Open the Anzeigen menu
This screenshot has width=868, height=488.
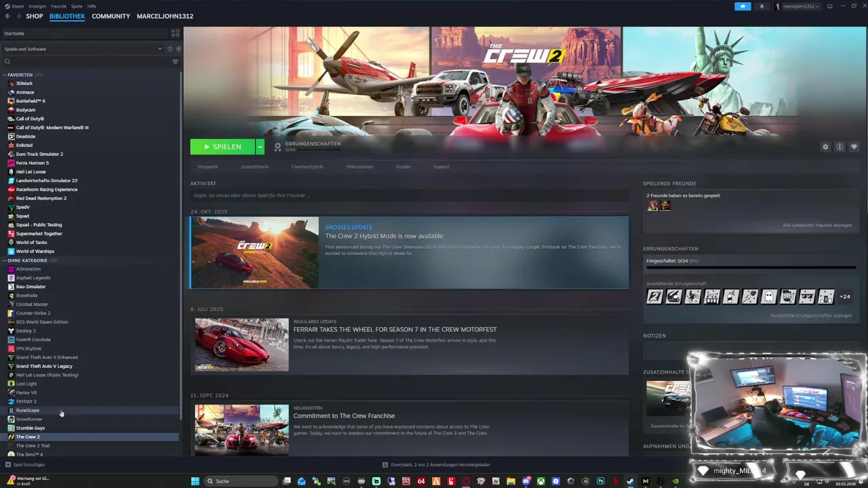(37, 6)
